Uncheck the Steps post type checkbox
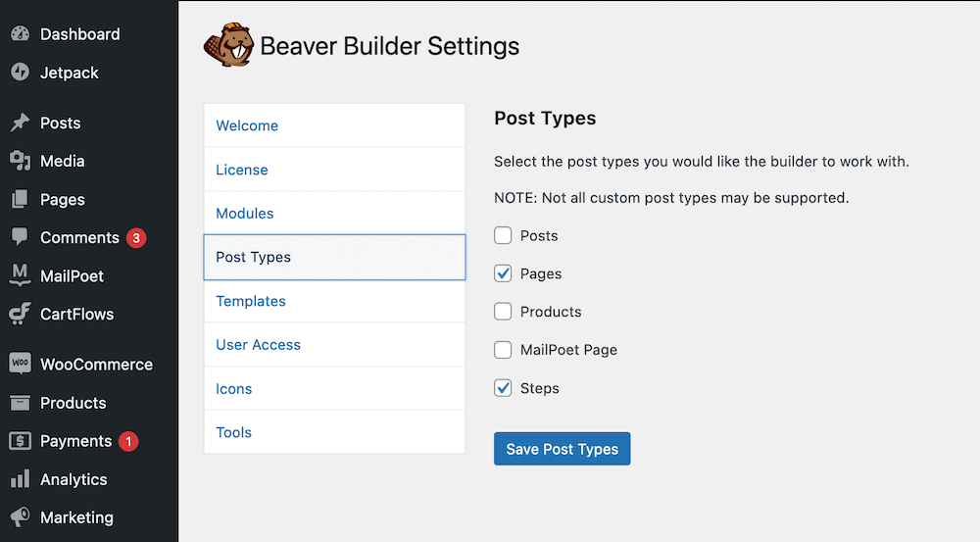The height and width of the screenshot is (542, 980). click(x=503, y=387)
